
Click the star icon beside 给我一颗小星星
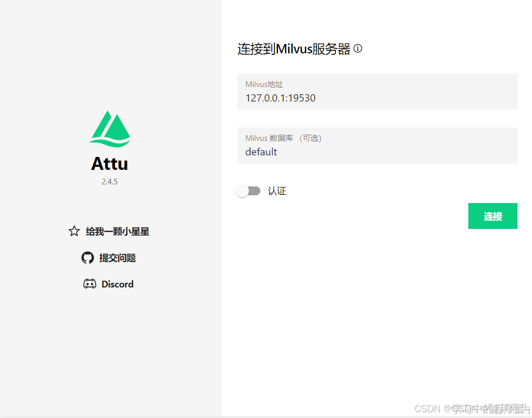[74, 231]
